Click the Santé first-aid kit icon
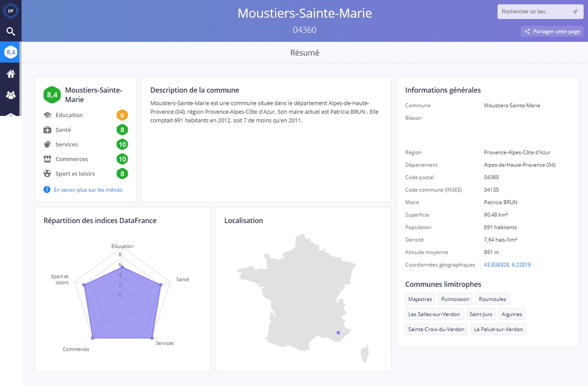Image resolution: width=588 pixels, height=385 pixels. click(x=48, y=129)
